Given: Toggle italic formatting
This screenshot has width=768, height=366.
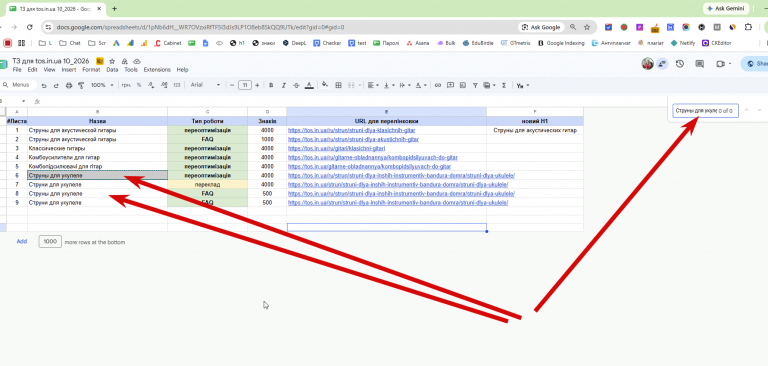Looking at the screenshot, I should coord(283,85).
